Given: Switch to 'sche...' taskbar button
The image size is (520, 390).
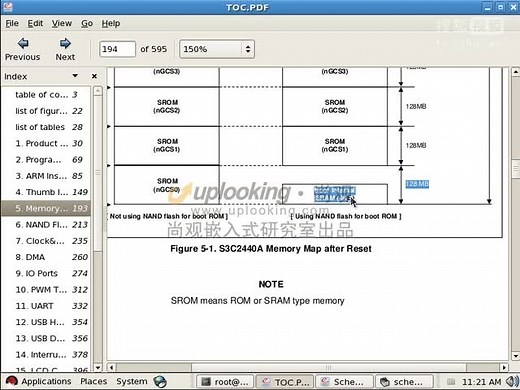Looking at the screenshot, I should pos(404,382).
